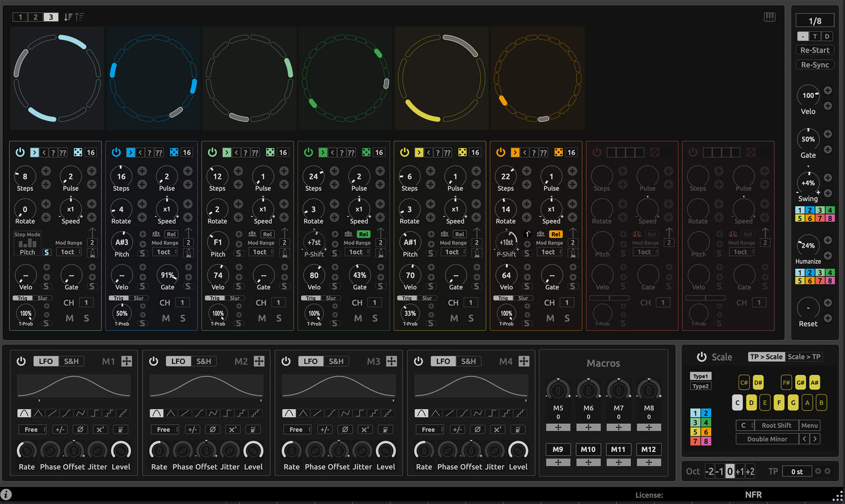
Task: Select the S&H tab in M1
Action: (x=71, y=361)
